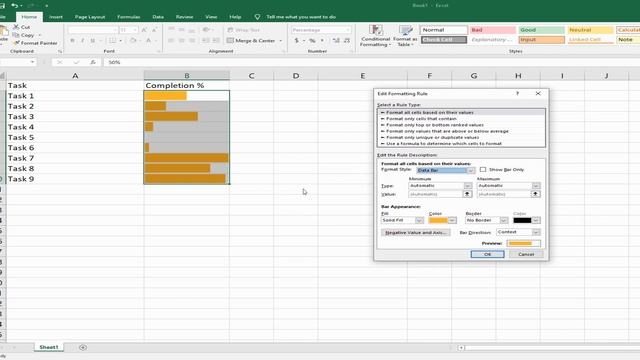Switch to the Formulas ribbon tab
This screenshot has width=640, height=360.
click(129, 17)
